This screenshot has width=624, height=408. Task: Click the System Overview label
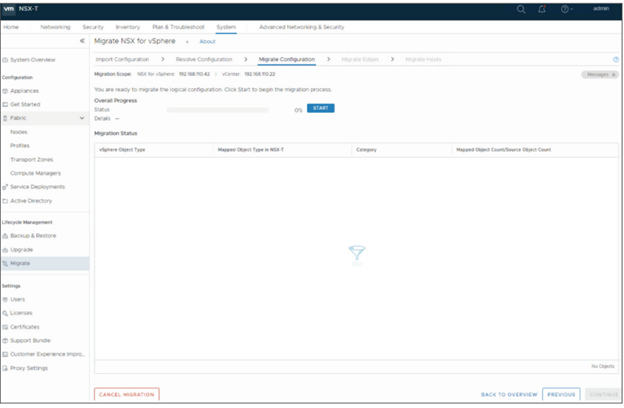(33, 60)
